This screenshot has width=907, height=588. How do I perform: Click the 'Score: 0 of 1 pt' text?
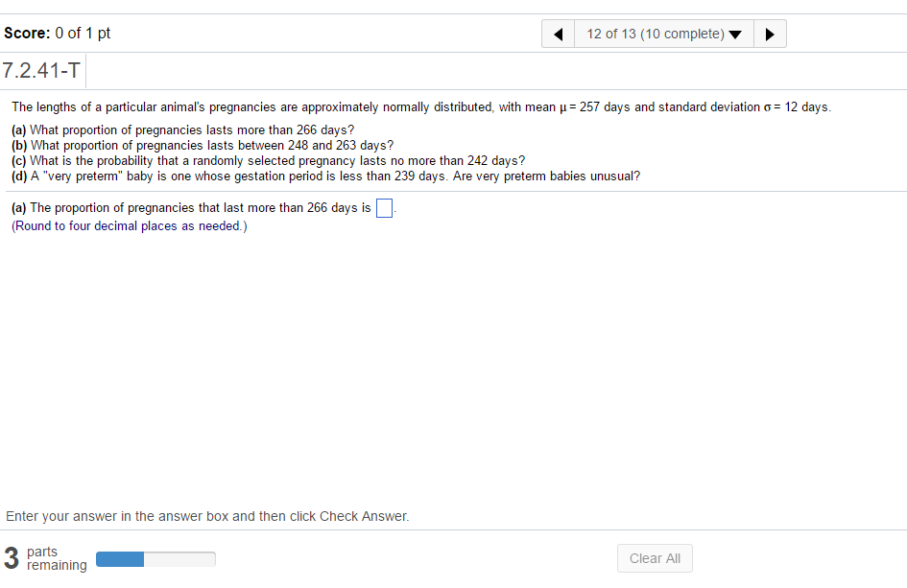click(x=58, y=33)
